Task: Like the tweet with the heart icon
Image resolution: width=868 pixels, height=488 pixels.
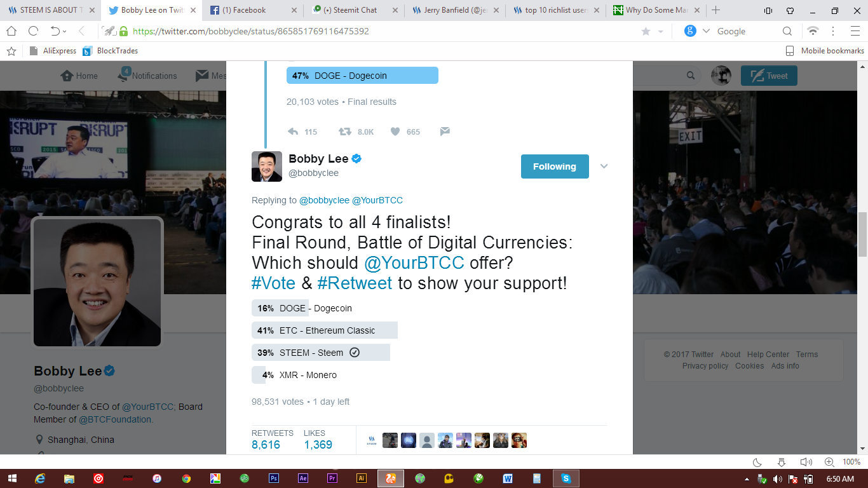Action: point(395,132)
